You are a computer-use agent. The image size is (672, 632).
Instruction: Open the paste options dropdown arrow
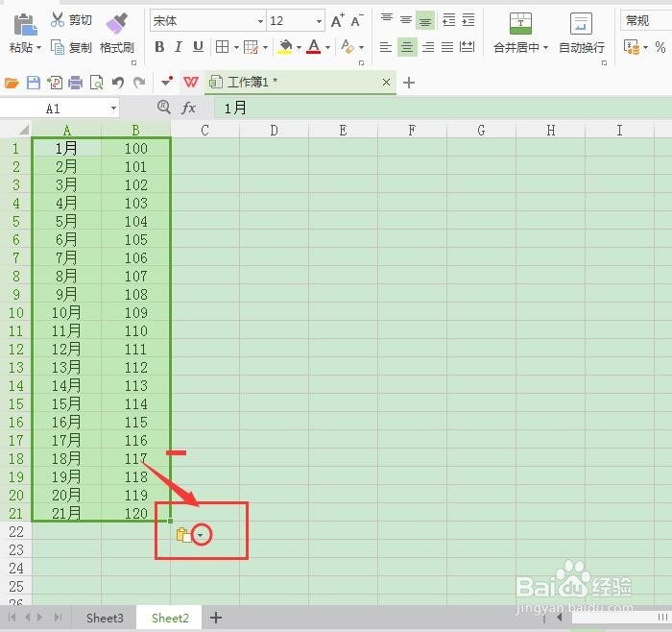pyautogui.click(x=201, y=535)
